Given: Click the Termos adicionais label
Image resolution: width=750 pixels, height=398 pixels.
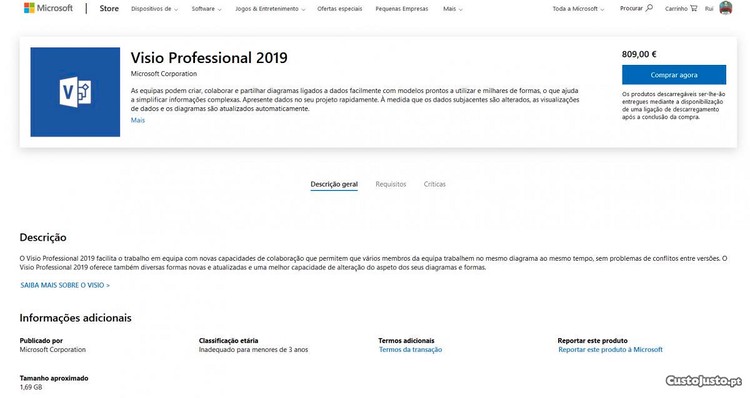Looking at the screenshot, I should point(407,341).
